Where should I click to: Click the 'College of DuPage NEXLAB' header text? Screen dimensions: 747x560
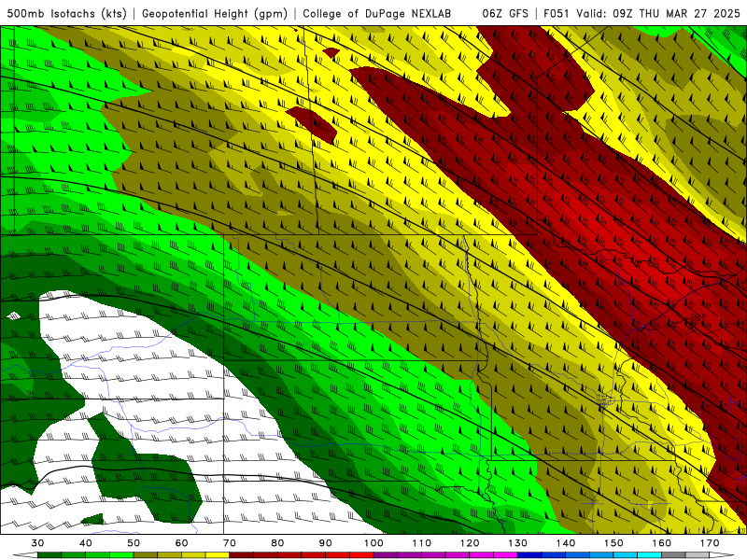point(377,14)
